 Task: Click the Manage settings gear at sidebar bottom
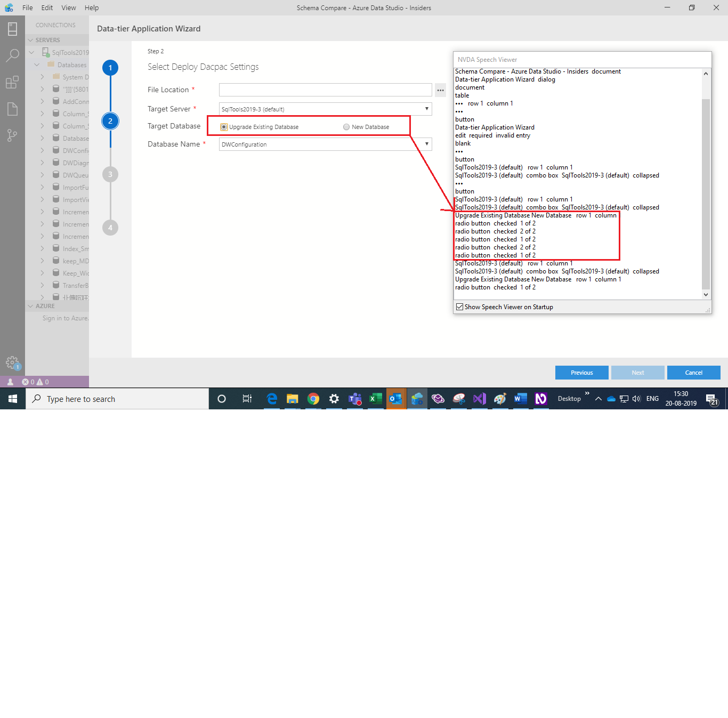coord(13,362)
